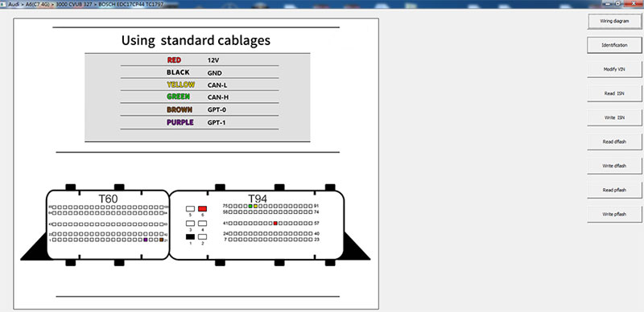Click the T60 connector label

tap(108, 199)
